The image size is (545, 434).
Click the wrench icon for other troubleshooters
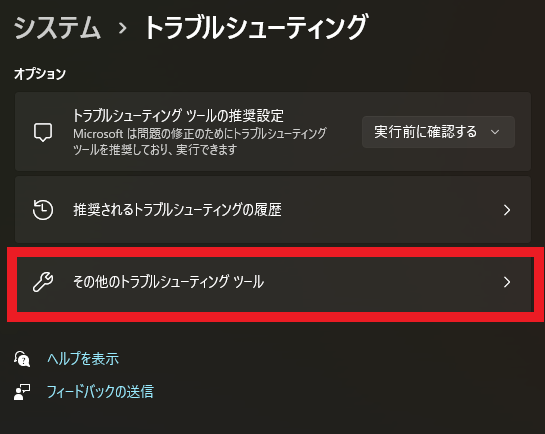(x=43, y=282)
